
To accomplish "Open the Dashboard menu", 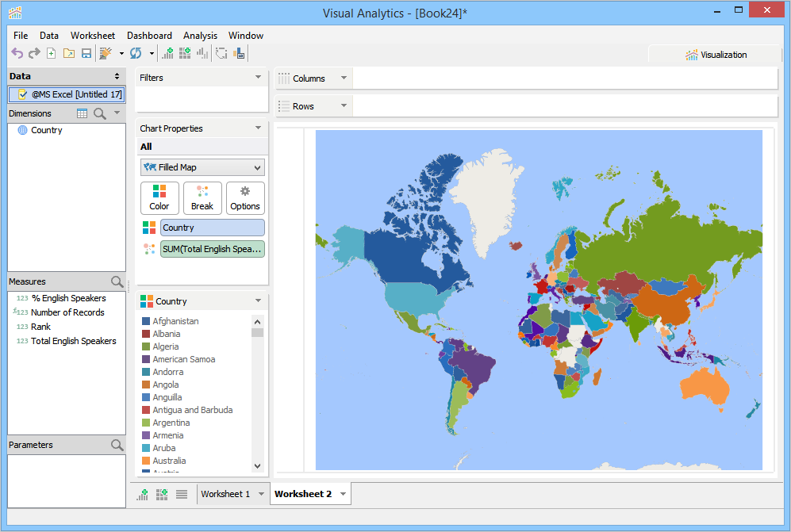I will [x=149, y=36].
